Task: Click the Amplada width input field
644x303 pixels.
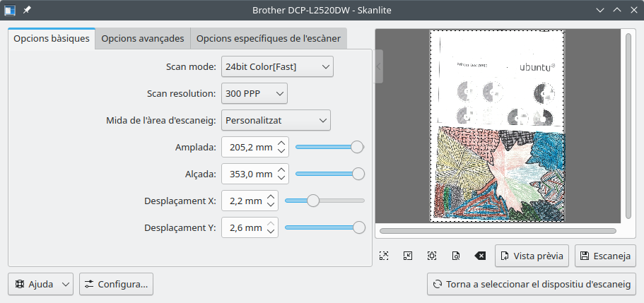Action: tap(247, 147)
